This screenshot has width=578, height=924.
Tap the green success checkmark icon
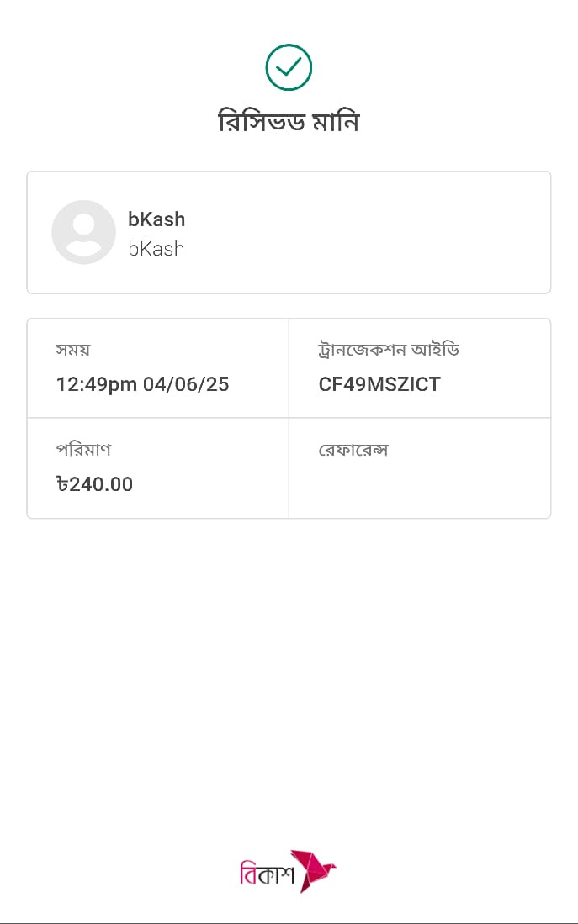coord(289,67)
